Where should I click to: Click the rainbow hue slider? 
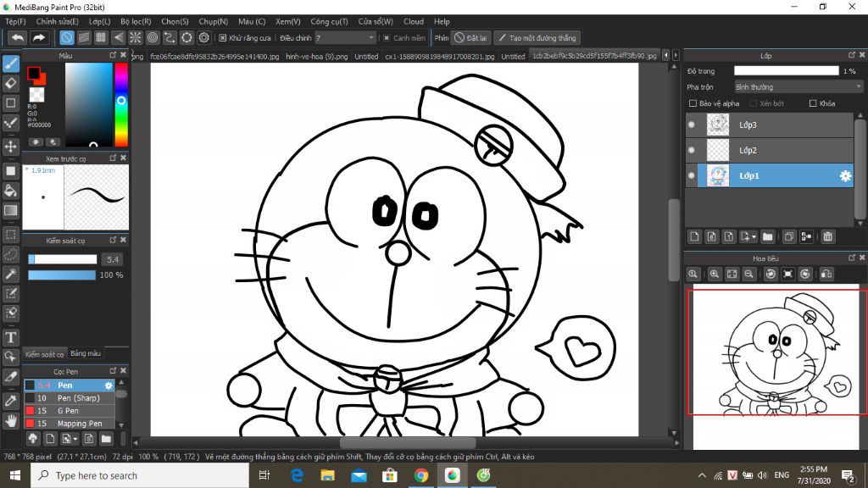click(x=121, y=104)
